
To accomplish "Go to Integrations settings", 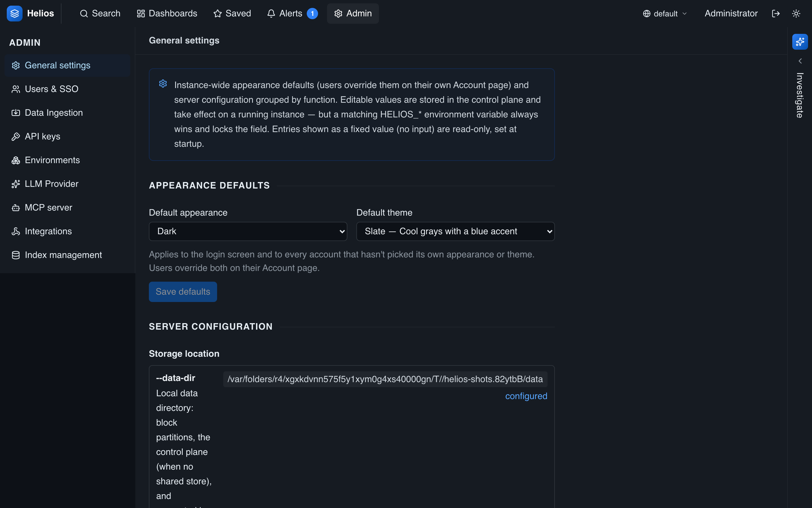I will pyautogui.click(x=67, y=231).
